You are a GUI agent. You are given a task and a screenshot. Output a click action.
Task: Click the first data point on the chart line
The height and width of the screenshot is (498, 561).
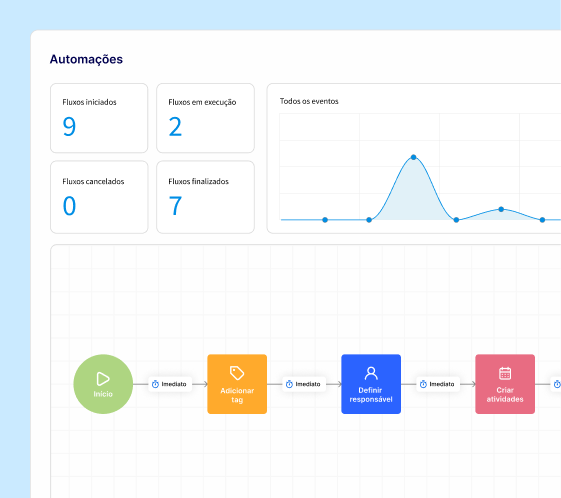tap(325, 220)
